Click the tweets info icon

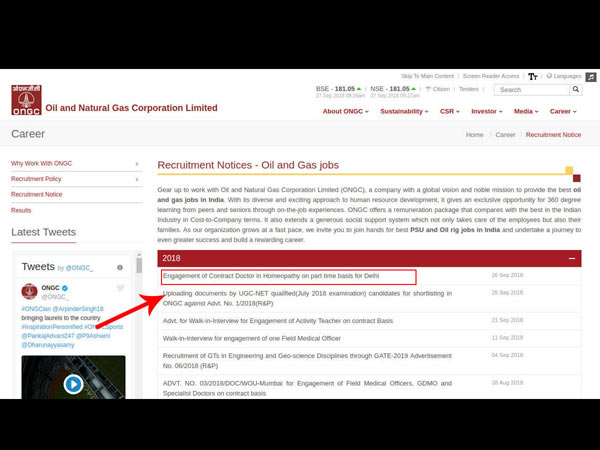(x=120, y=267)
